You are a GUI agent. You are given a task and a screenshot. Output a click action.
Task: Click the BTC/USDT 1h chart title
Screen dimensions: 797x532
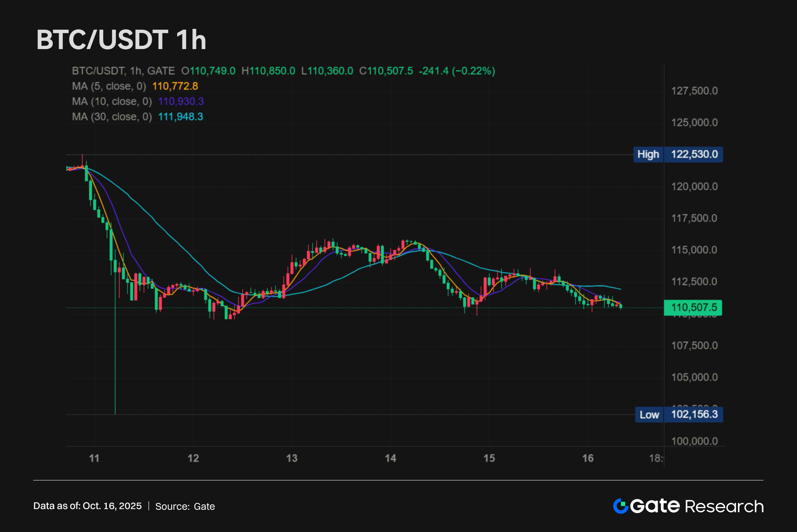pyautogui.click(x=121, y=40)
